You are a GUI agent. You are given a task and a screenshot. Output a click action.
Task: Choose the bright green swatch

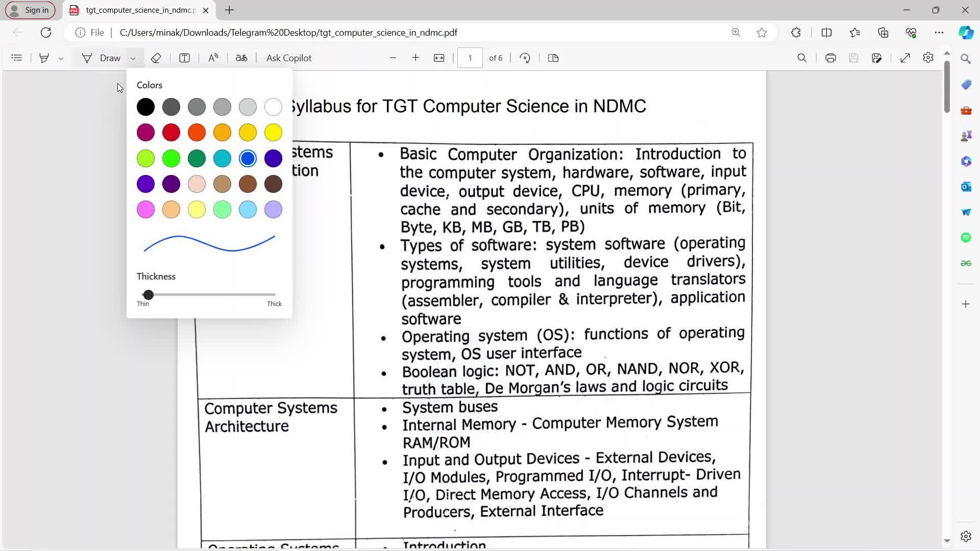pyautogui.click(x=171, y=159)
